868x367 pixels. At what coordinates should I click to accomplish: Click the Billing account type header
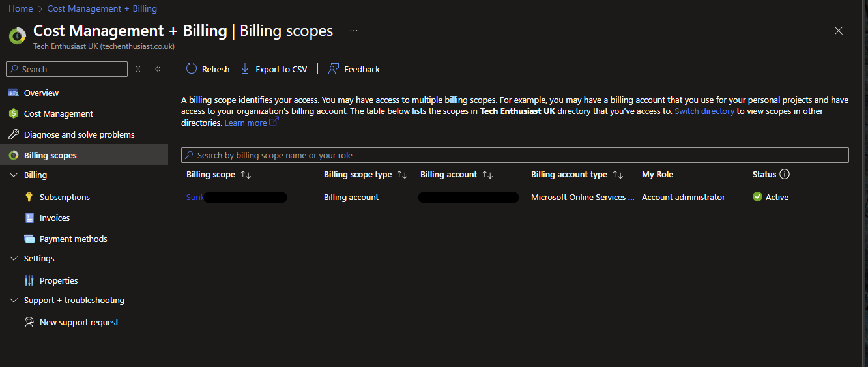pyautogui.click(x=569, y=175)
